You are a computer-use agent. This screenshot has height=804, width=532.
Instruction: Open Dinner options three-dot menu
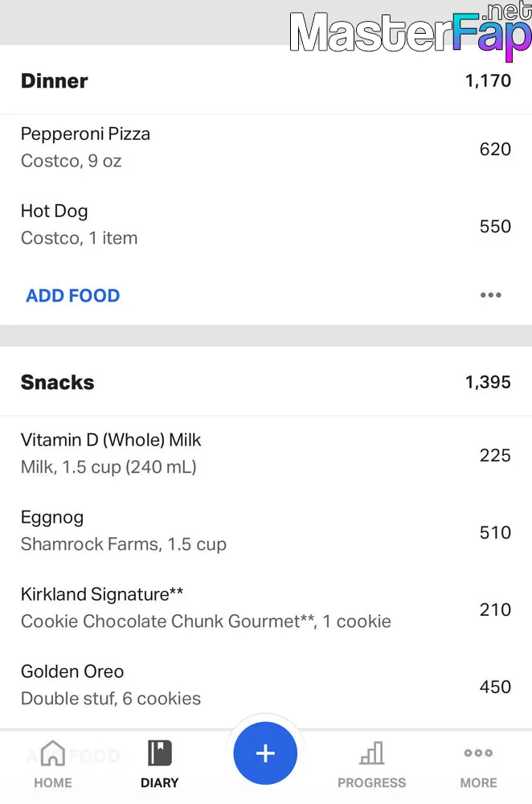pos(490,295)
